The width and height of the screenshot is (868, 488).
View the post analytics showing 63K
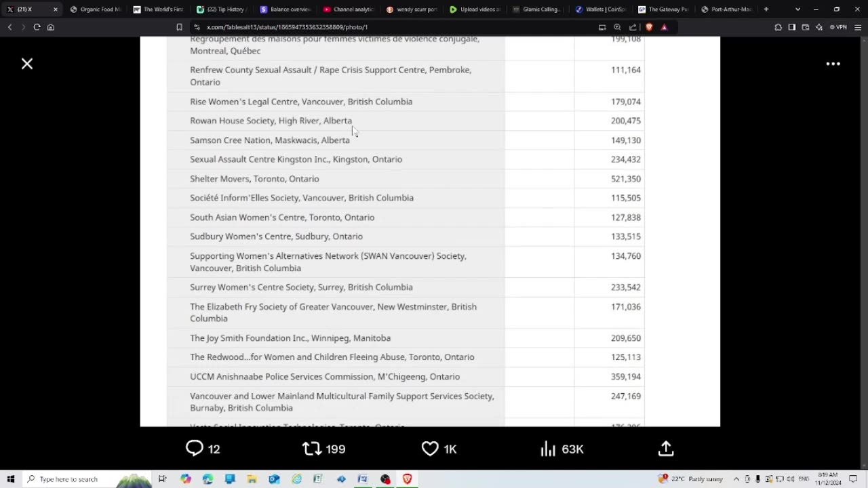[562, 449]
